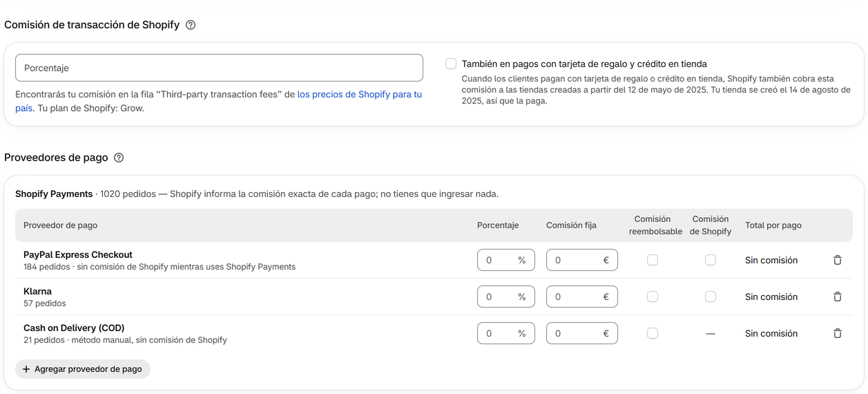Screen dimensions: 868x394
Task: Edit Klarna fixed fee field
Action: [x=582, y=297]
